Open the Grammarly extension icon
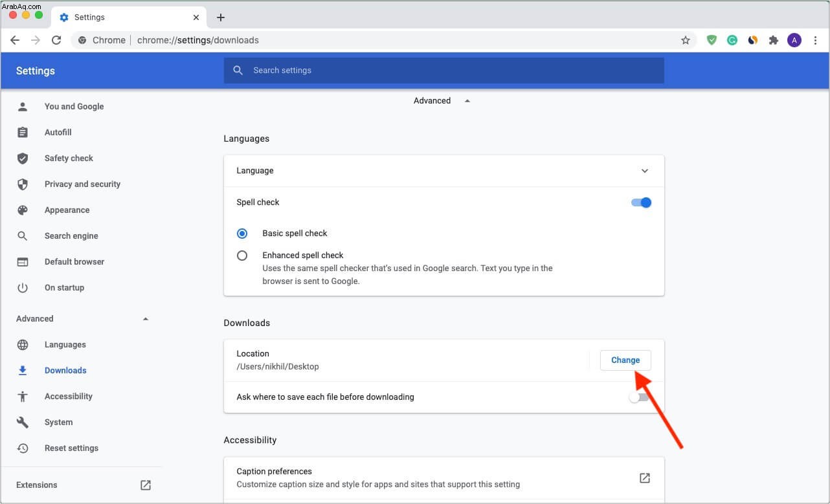The height and width of the screenshot is (504, 830). pyautogui.click(x=732, y=40)
